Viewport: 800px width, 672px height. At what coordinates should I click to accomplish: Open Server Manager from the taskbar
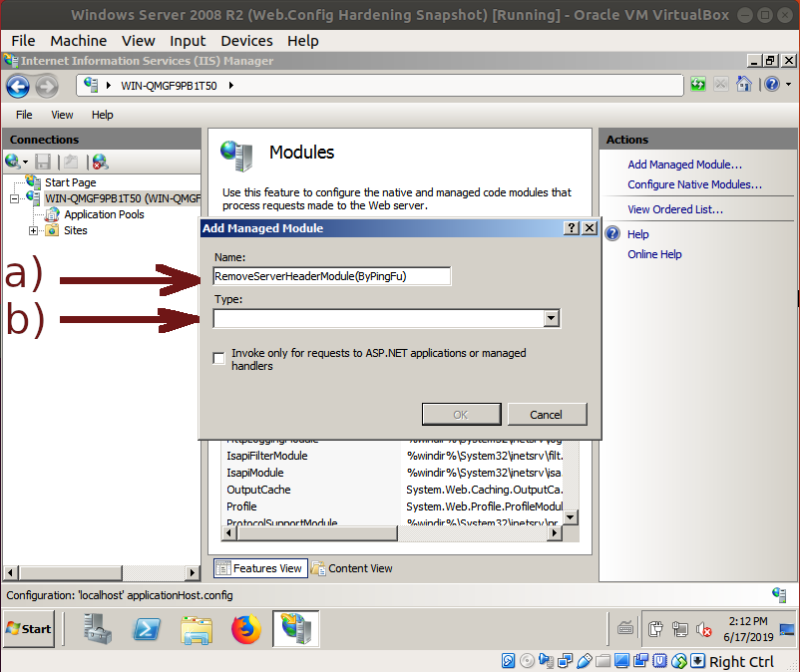pyautogui.click(x=97, y=629)
